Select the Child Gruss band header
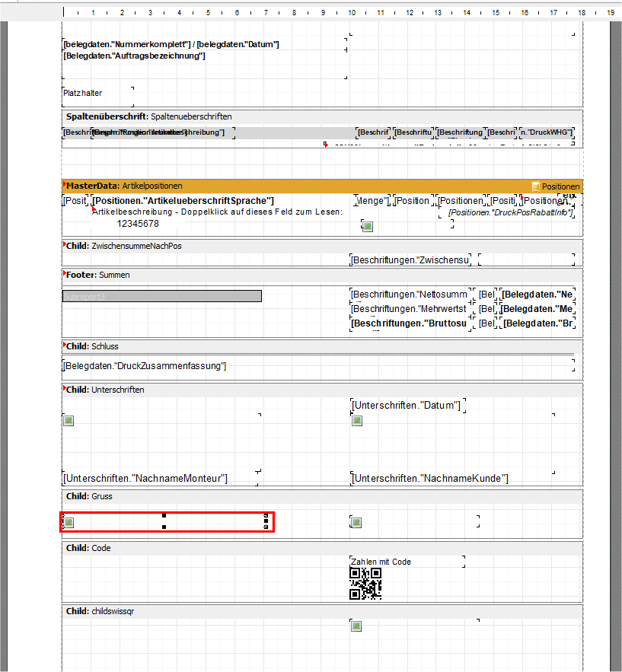The width and height of the screenshot is (622, 672). coord(322,496)
